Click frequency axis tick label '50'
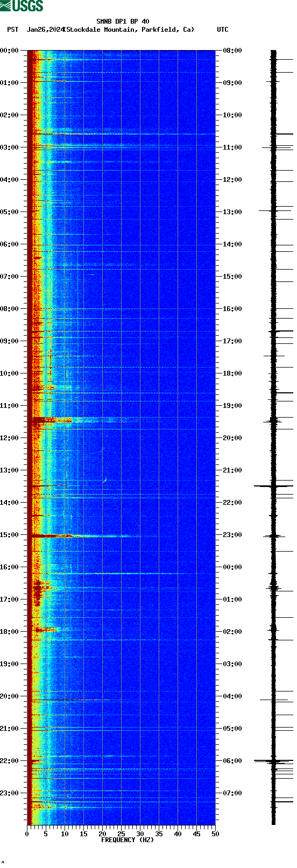 point(215,834)
